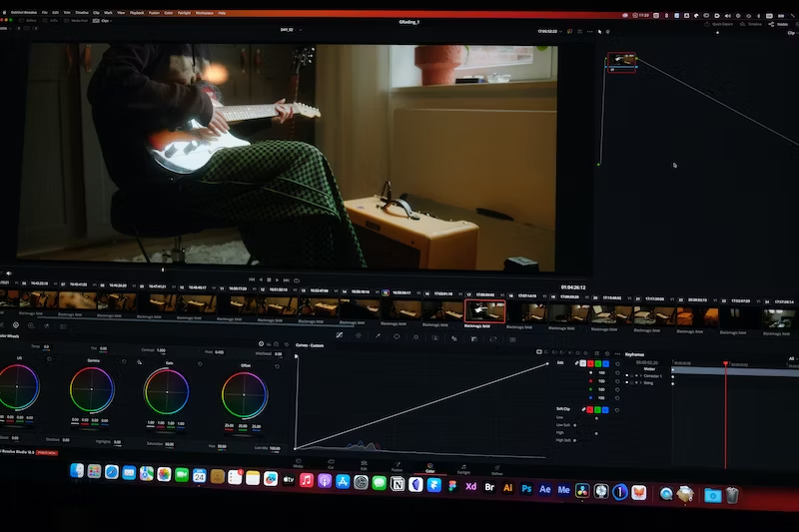The height and width of the screenshot is (532, 799).
Task: Open After Effects from the Dock
Action: pos(544,489)
